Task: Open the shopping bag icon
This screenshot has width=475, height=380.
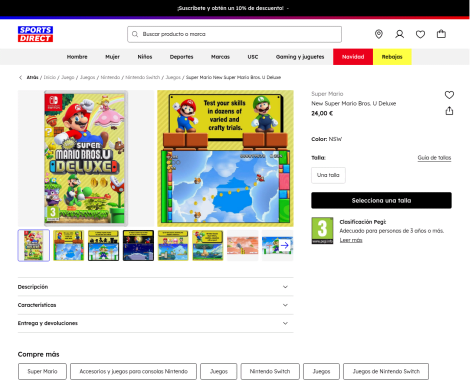Action: click(x=441, y=34)
